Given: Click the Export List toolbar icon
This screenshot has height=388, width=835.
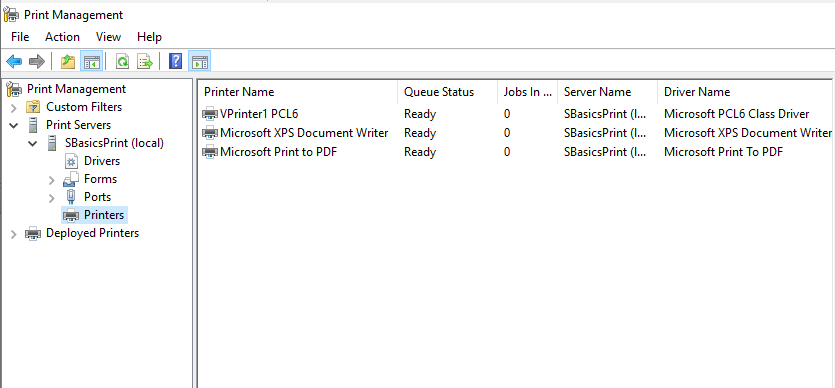Looking at the screenshot, I should pos(145,62).
